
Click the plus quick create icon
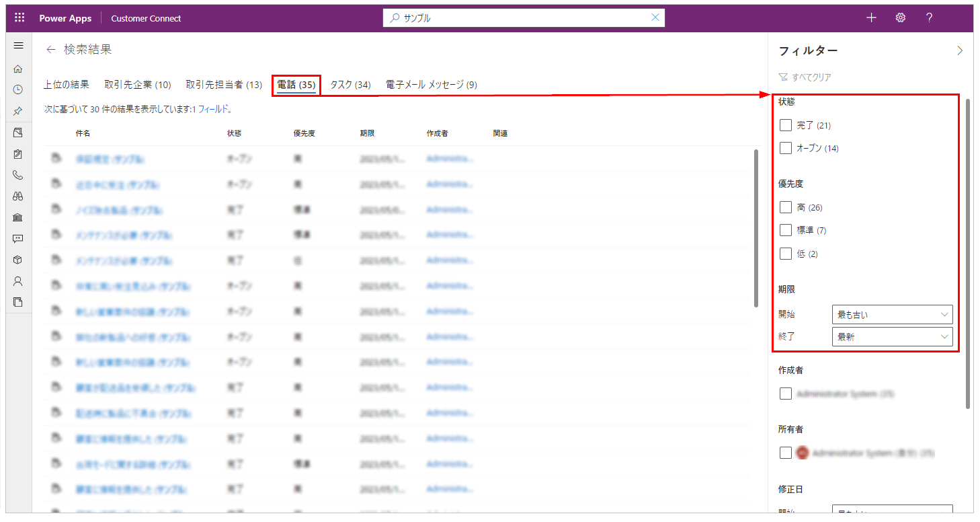(872, 18)
